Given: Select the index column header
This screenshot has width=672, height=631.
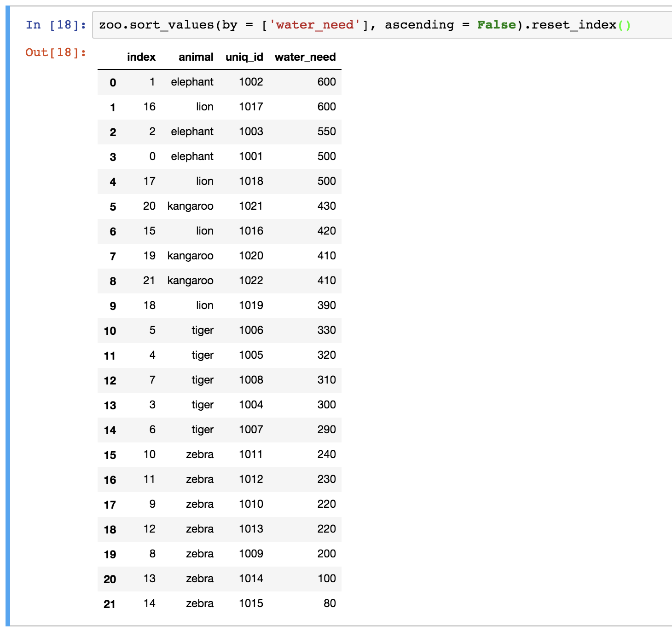Looking at the screenshot, I should [x=141, y=57].
